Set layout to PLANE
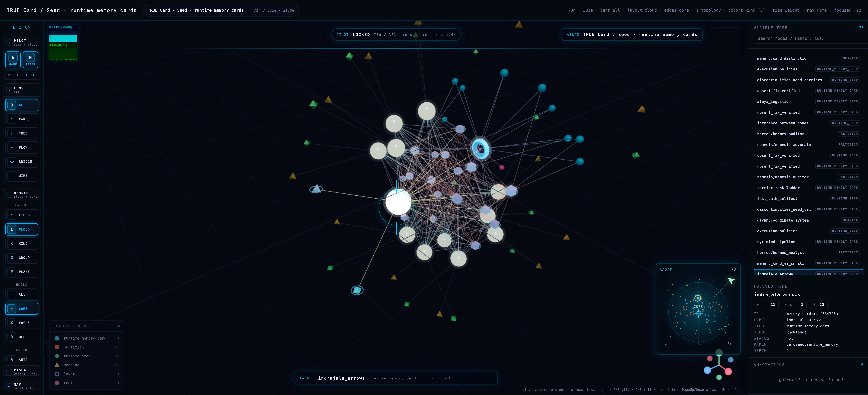This screenshot has height=395, width=868. click(x=22, y=272)
